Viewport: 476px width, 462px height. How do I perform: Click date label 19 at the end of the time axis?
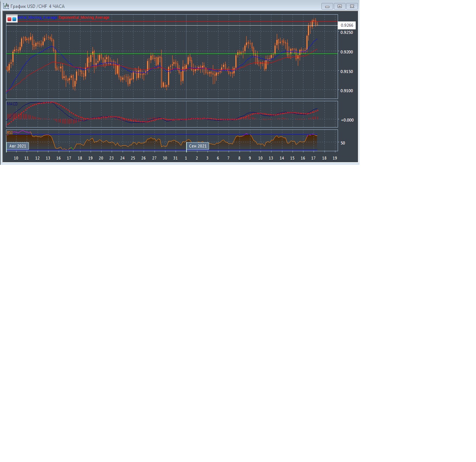335,158
